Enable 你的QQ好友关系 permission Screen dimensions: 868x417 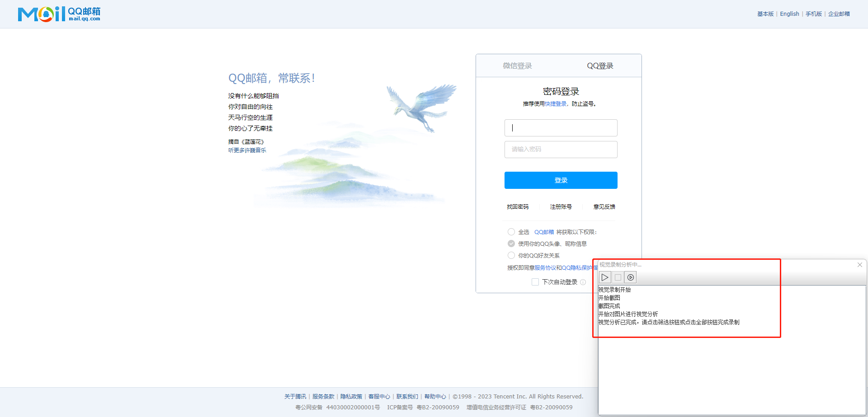pyautogui.click(x=511, y=255)
